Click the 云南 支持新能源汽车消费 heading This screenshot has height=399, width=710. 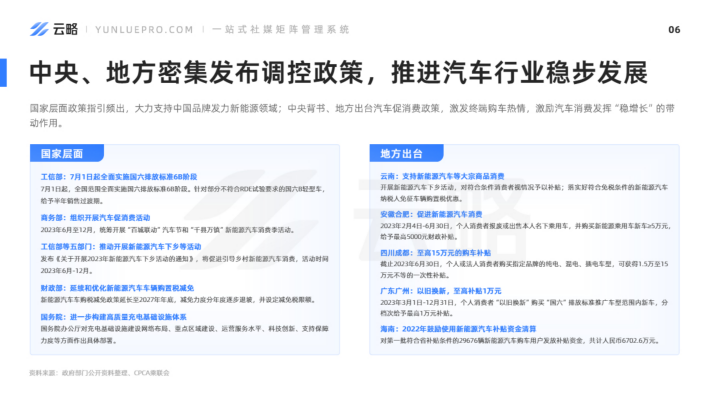(x=442, y=176)
